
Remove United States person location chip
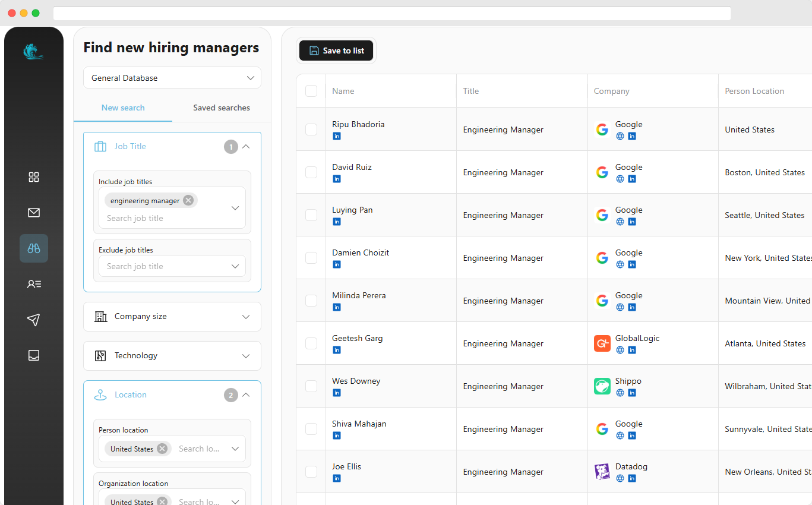click(162, 449)
